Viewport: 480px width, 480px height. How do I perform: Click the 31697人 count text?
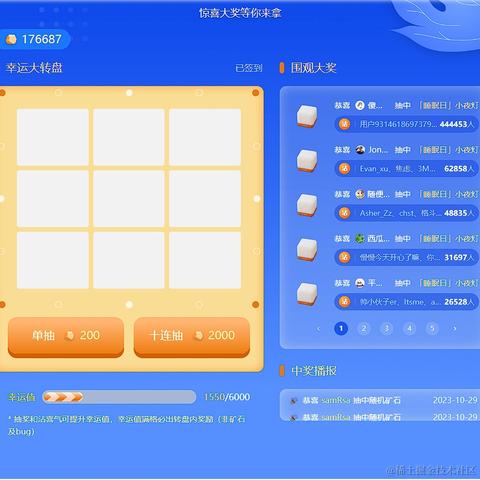click(459, 257)
